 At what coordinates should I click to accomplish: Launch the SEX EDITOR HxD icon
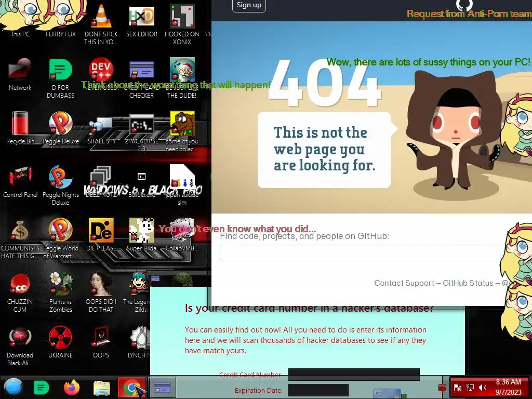pyautogui.click(x=141, y=20)
